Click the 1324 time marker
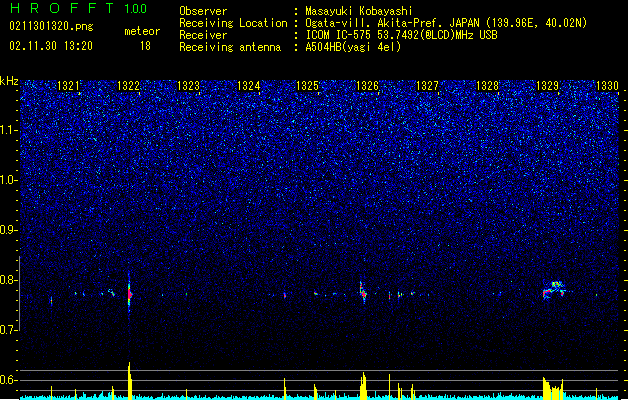629x400 pixels. click(x=249, y=86)
